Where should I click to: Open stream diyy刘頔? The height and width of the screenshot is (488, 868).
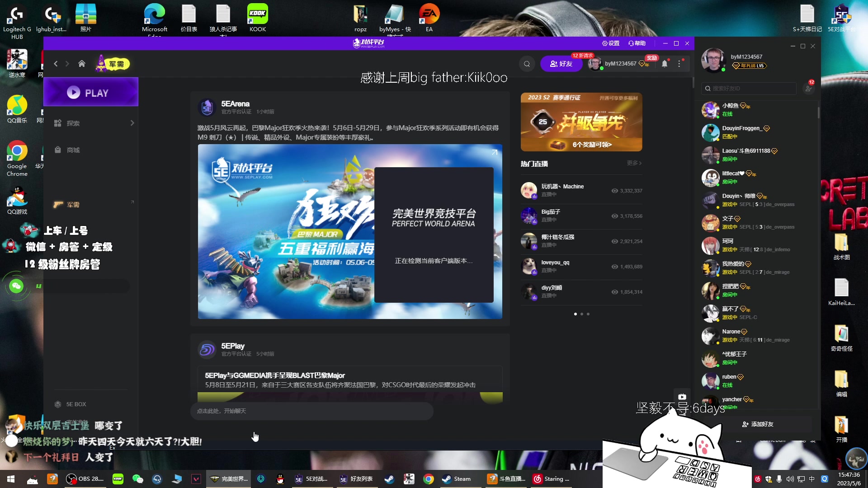(x=581, y=291)
